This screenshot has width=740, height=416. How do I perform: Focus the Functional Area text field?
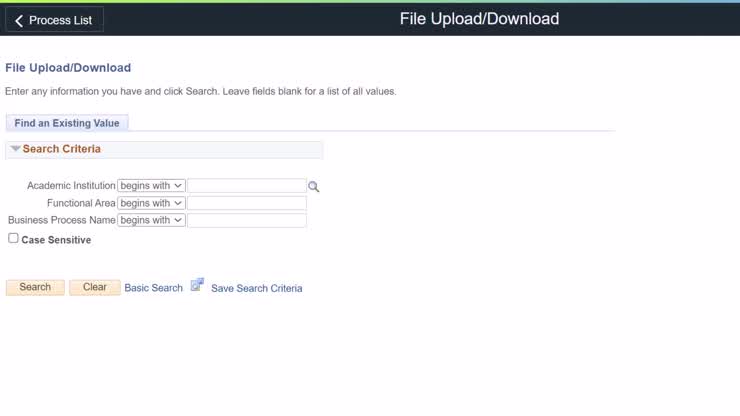(247, 203)
